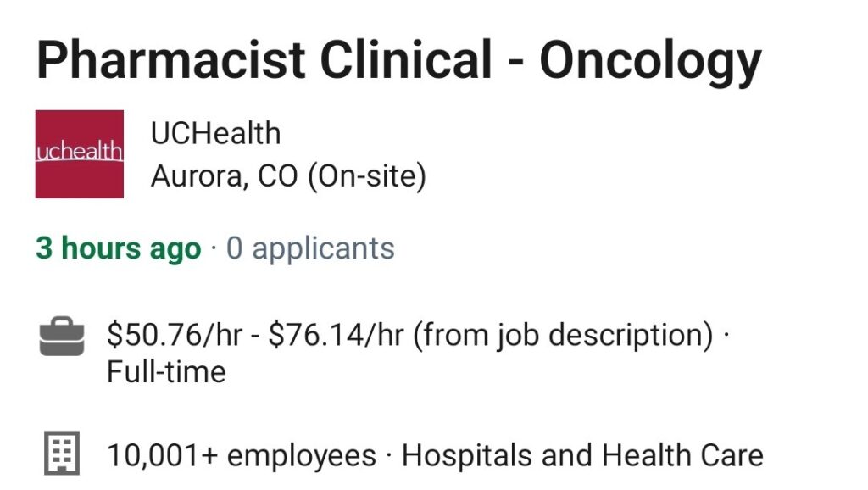The height and width of the screenshot is (490, 868).
Task: Click the (On-site) workplace label
Action: [367, 176]
